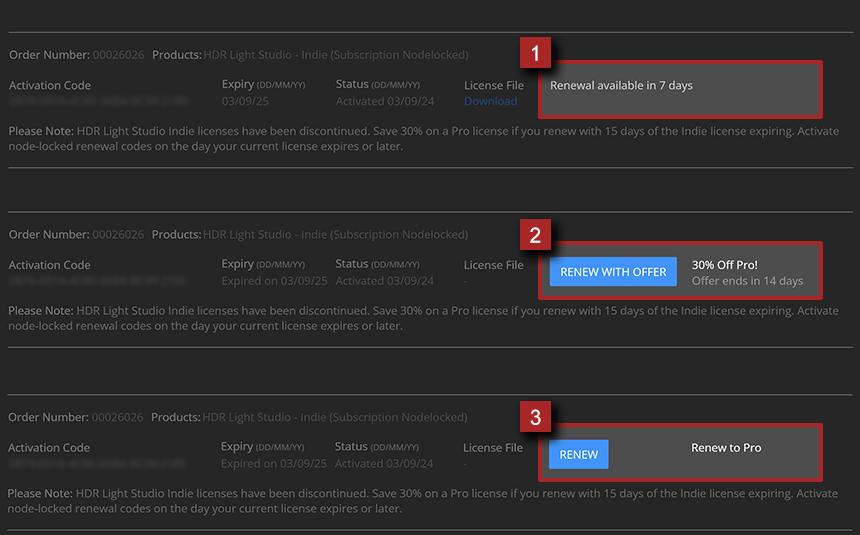The height and width of the screenshot is (535, 860).
Task: Click the blue RENEW button
Action: point(579,454)
